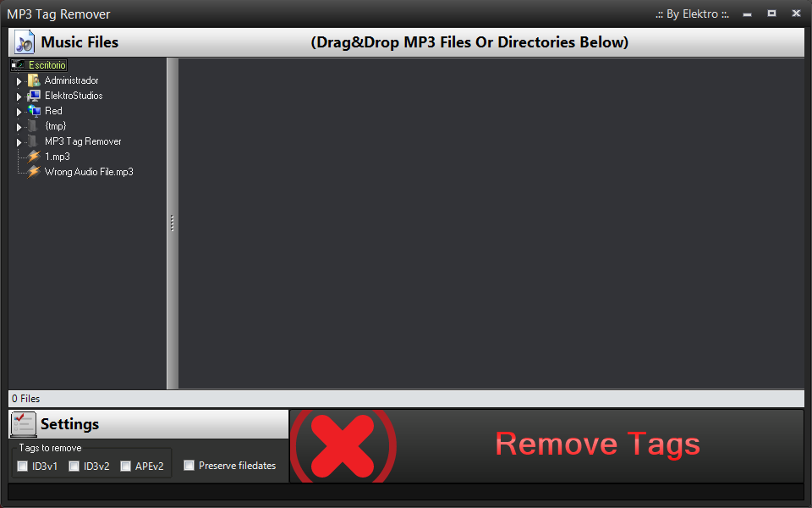The image size is (812, 508).
Task: Expand the {tmp} folder node
Action: pos(19,127)
